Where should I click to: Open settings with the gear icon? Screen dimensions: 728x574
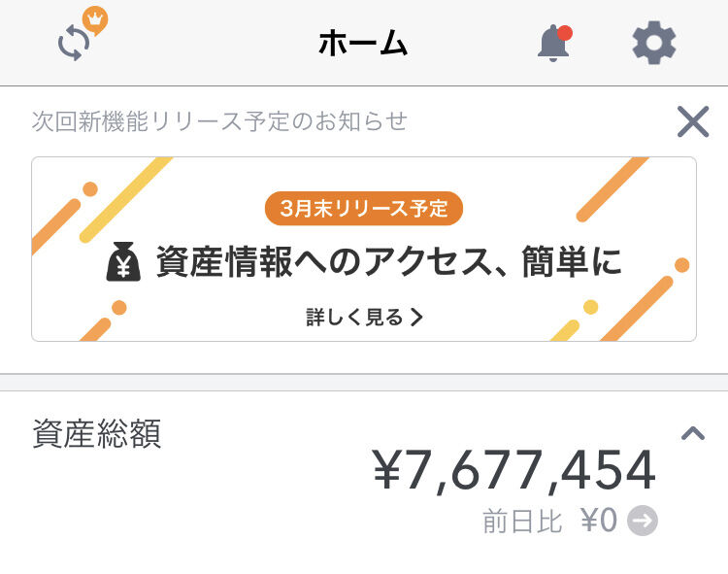click(x=653, y=43)
